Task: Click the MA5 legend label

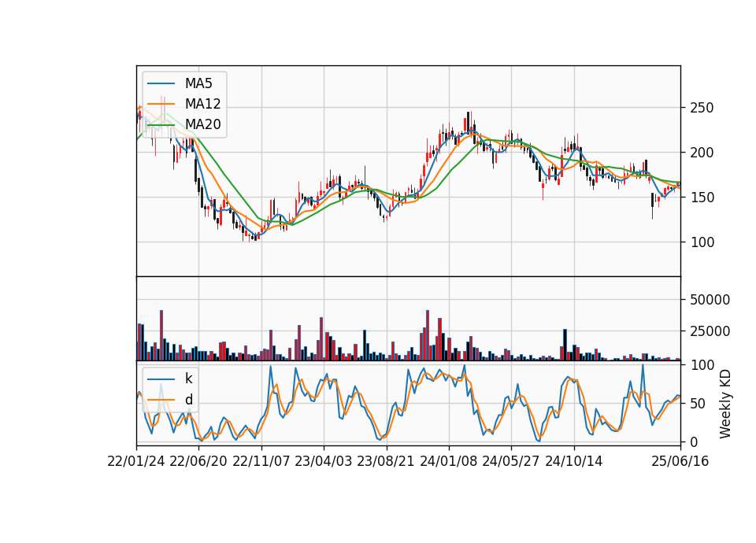Action: [x=198, y=83]
